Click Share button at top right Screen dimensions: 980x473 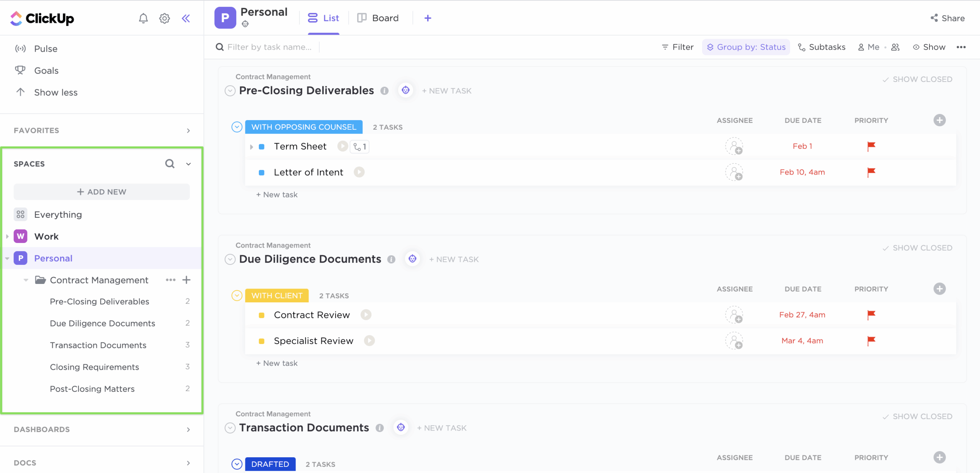pos(948,18)
